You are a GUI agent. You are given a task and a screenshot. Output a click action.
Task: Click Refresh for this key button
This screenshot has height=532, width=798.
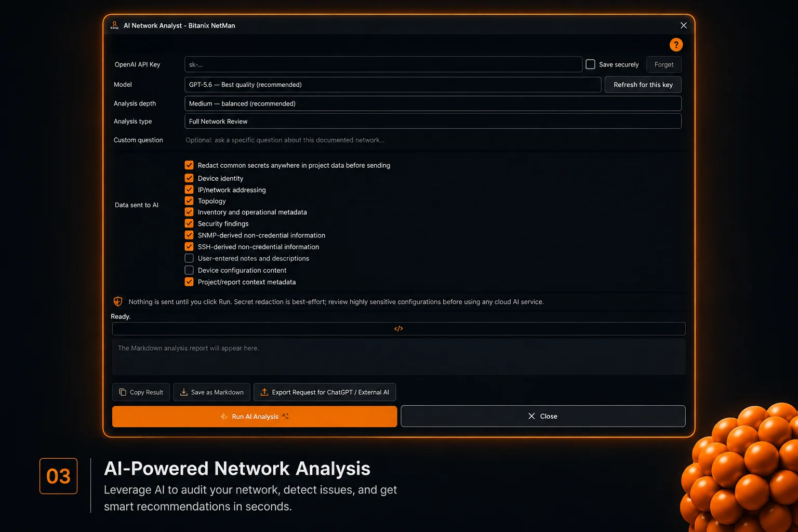[x=643, y=85]
